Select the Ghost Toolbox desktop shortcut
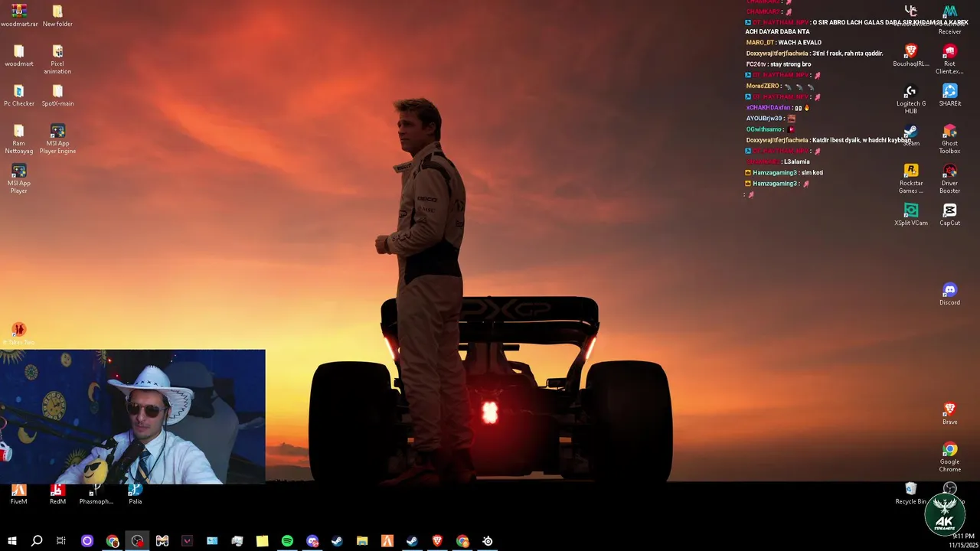Viewport: 980px width, 551px height. point(949,139)
